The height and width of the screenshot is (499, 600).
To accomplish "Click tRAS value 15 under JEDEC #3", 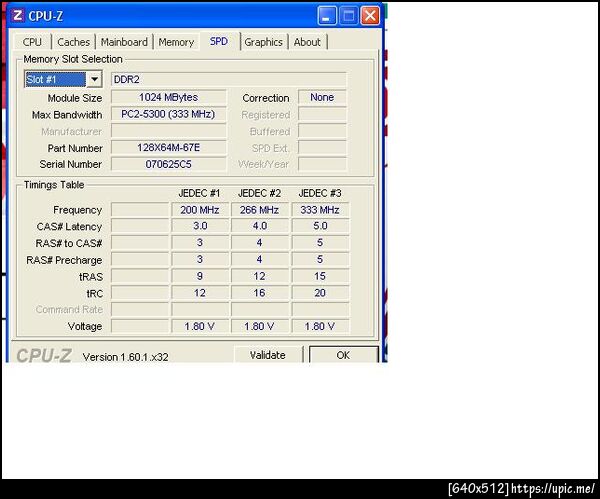I will coord(320,276).
